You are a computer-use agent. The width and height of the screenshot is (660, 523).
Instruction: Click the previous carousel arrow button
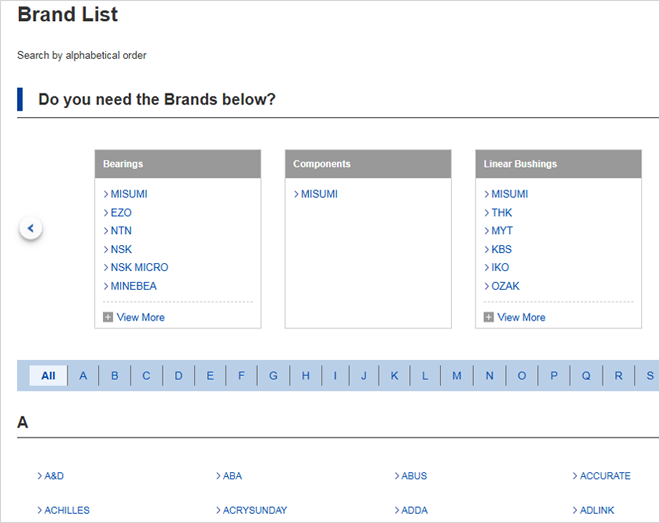pyautogui.click(x=31, y=229)
